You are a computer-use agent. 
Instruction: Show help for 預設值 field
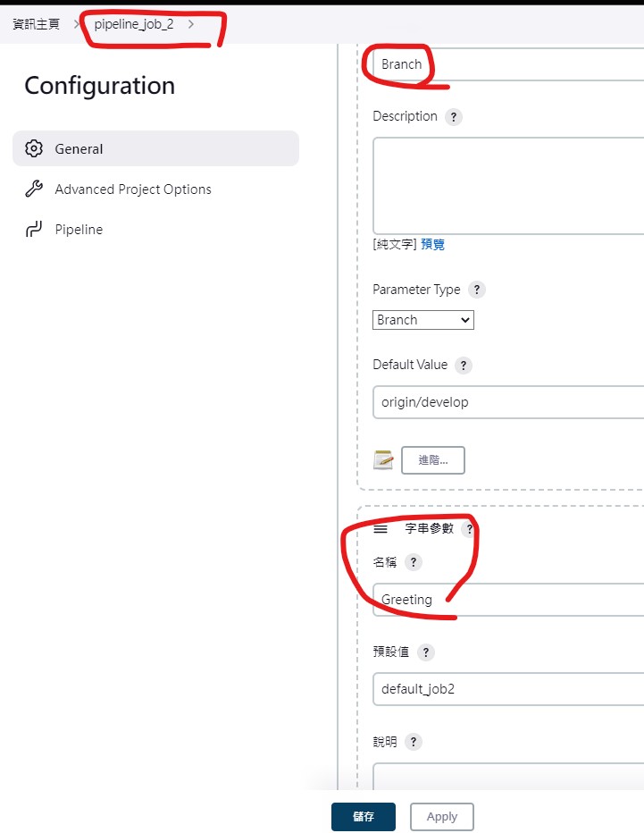tap(426, 652)
